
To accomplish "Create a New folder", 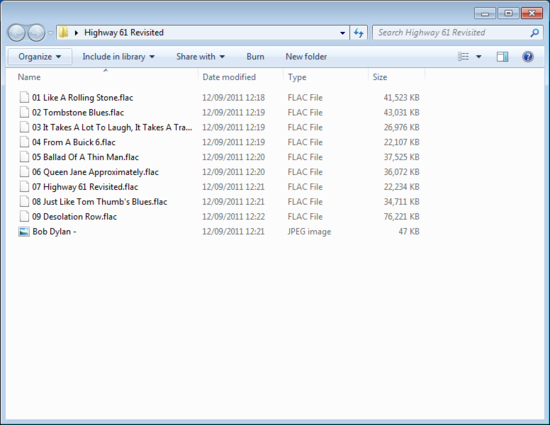I will pyautogui.click(x=306, y=57).
